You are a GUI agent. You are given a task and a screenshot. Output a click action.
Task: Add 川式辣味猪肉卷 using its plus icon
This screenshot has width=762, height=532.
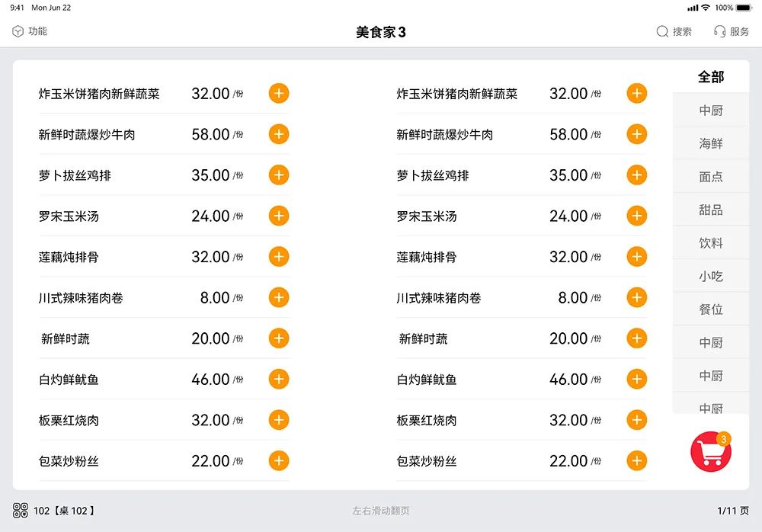point(279,297)
